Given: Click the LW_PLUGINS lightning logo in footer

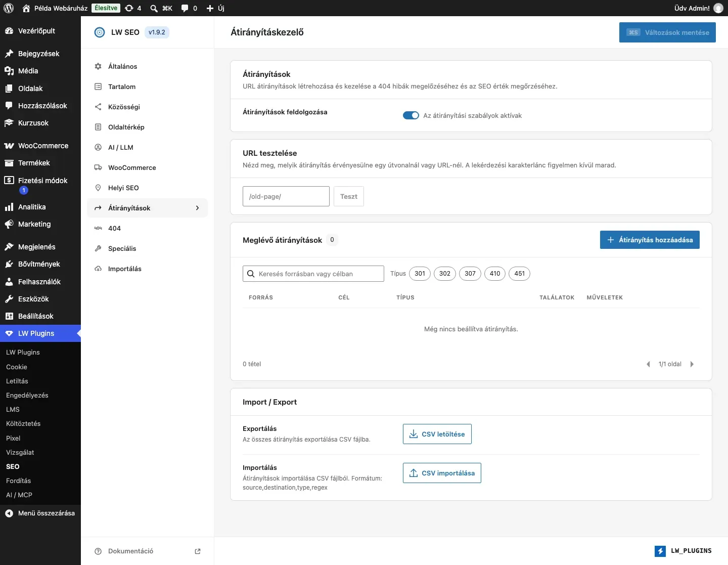Looking at the screenshot, I should 660,551.
